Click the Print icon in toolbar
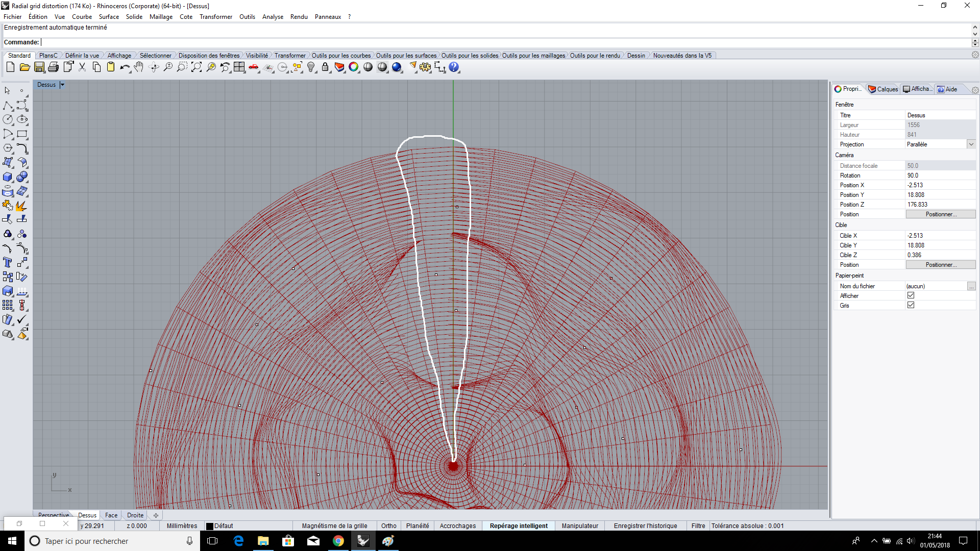980x551 pixels. (53, 67)
